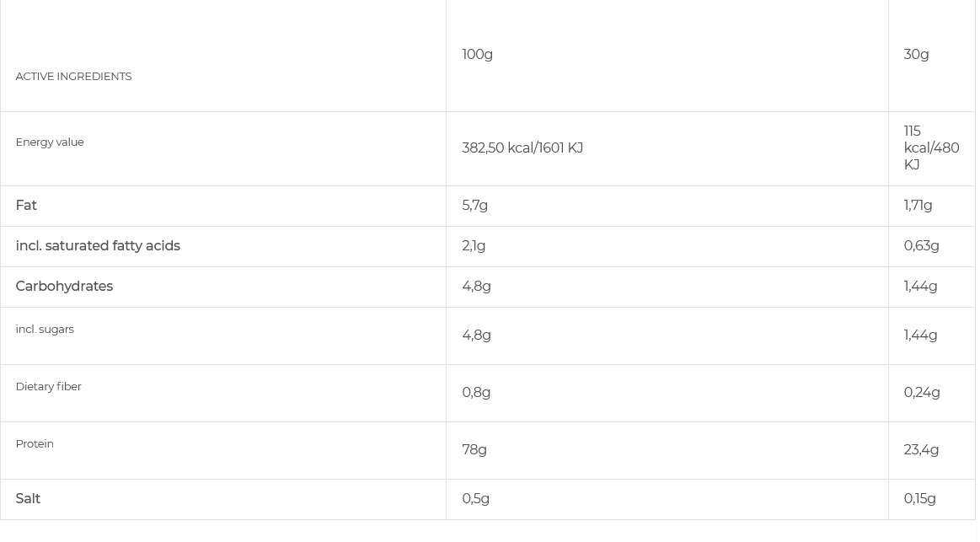Select the 30g column header
The image size is (980, 542).
coord(916,55)
